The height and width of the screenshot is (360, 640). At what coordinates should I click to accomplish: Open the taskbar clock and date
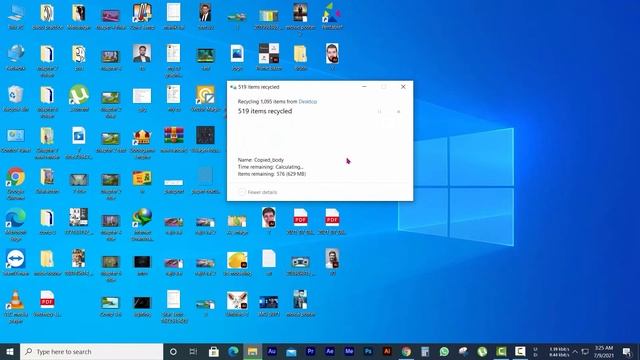click(x=604, y=351)
